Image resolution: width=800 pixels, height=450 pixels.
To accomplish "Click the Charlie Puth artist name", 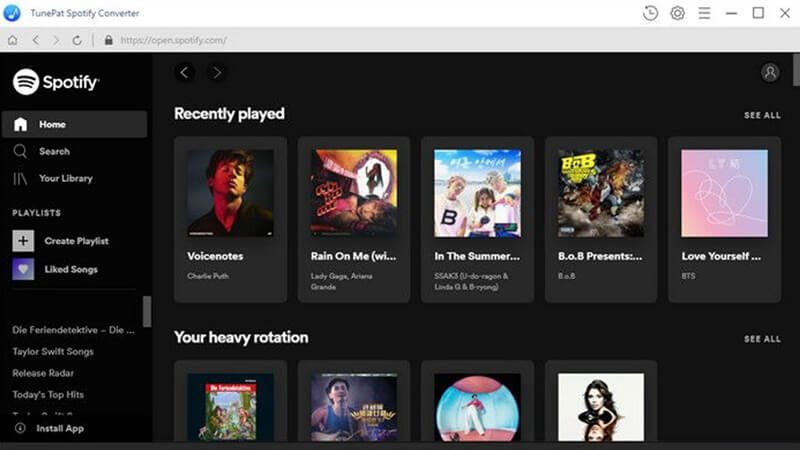I will point(208,276).
